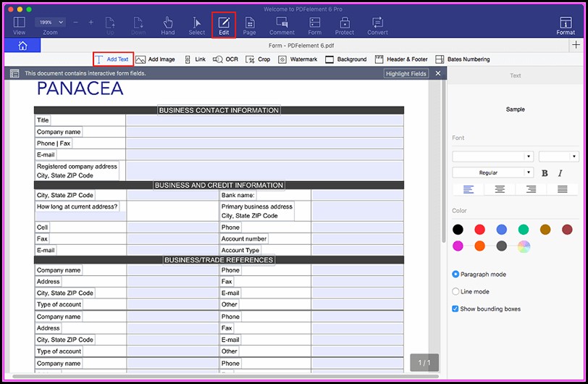
Task: Pick the red color swatch
Action: tap(479, 230)
